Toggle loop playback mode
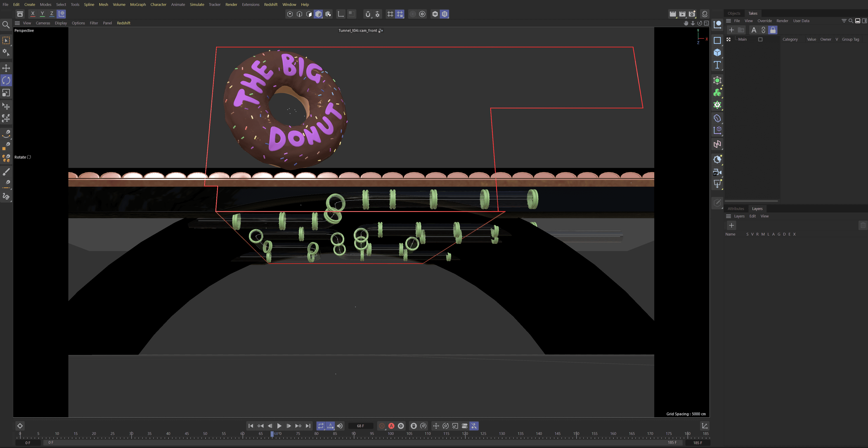The width and height of the screenshot is (868, 448). tap(320, 426)
